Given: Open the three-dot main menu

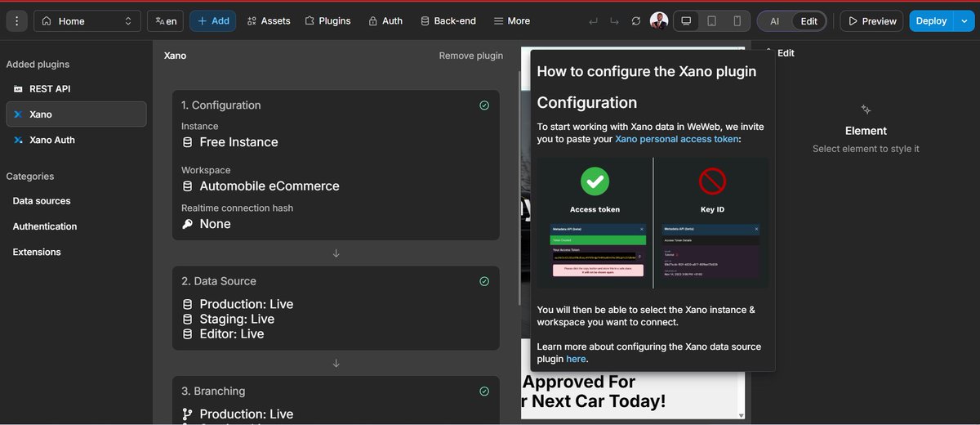Looking at the screenshot, I should pos(17,21).
